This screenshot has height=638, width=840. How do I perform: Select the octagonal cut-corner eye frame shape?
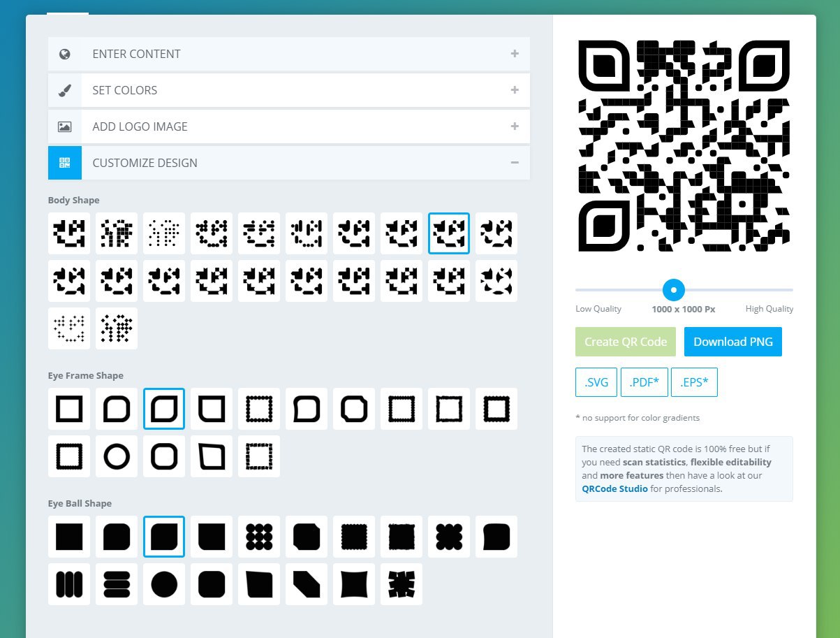(354, 409)
